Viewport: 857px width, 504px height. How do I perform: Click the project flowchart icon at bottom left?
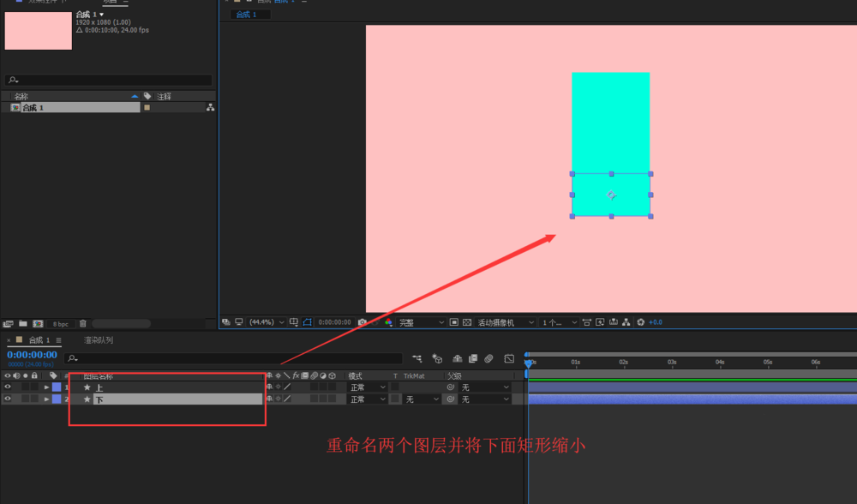click(x=8, y=323)
